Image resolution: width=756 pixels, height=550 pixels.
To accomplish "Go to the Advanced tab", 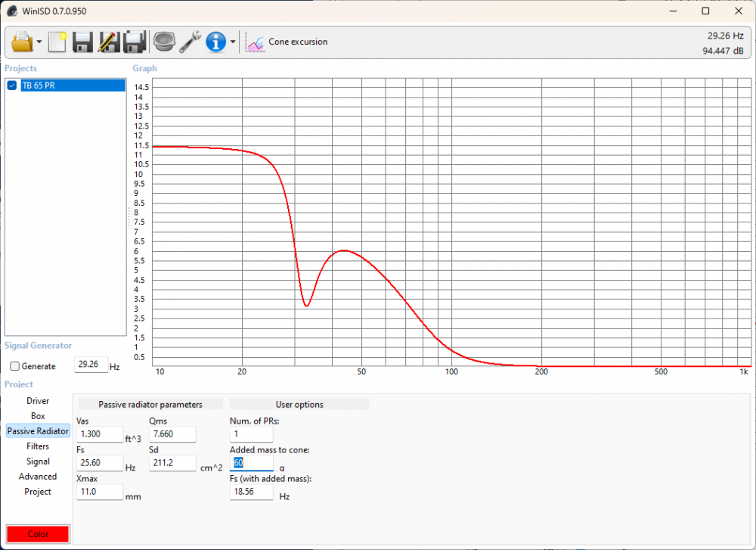I will pyautogui.click(x=38, y=477).
